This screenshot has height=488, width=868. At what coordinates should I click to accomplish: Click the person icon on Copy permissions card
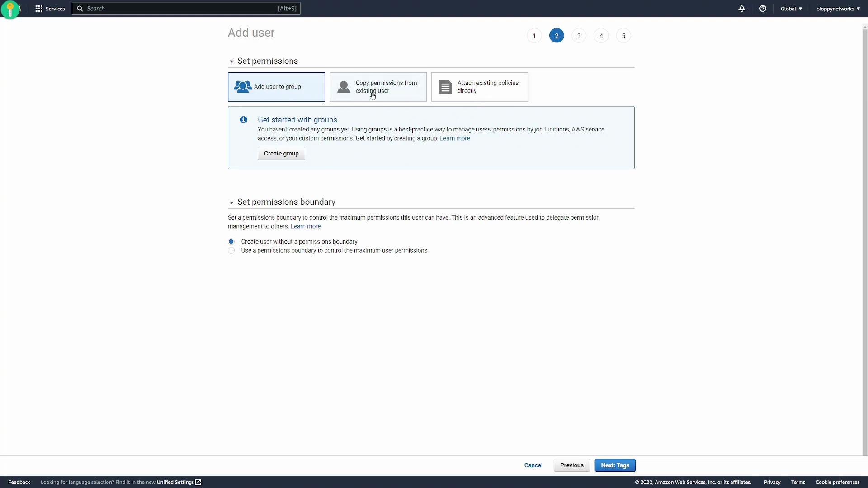click(344, 87)
